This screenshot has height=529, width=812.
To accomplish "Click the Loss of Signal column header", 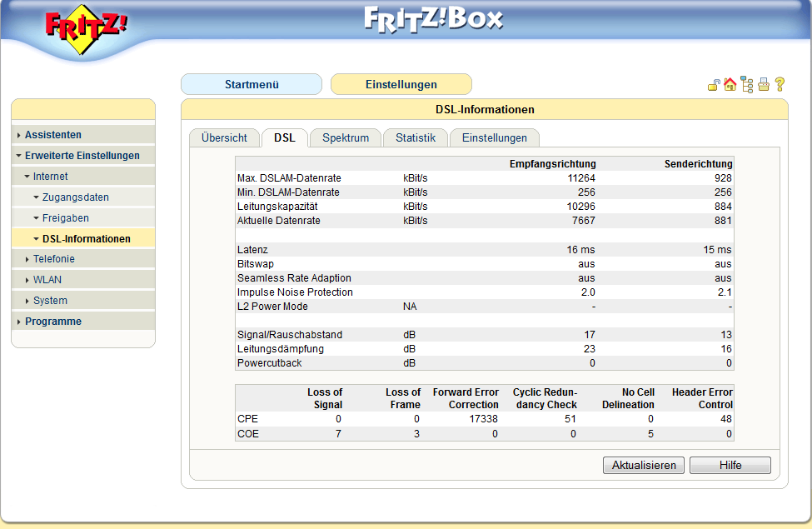I will pos(325,398).
